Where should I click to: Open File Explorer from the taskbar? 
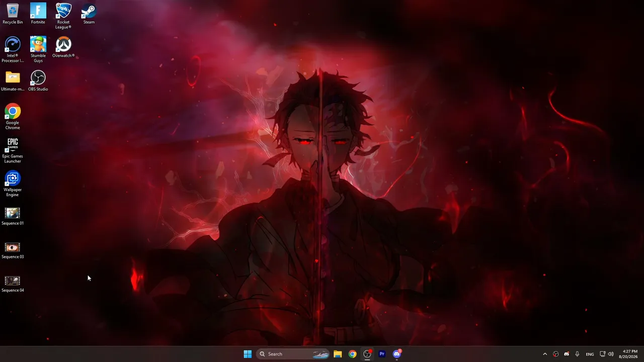coord(338,354)
